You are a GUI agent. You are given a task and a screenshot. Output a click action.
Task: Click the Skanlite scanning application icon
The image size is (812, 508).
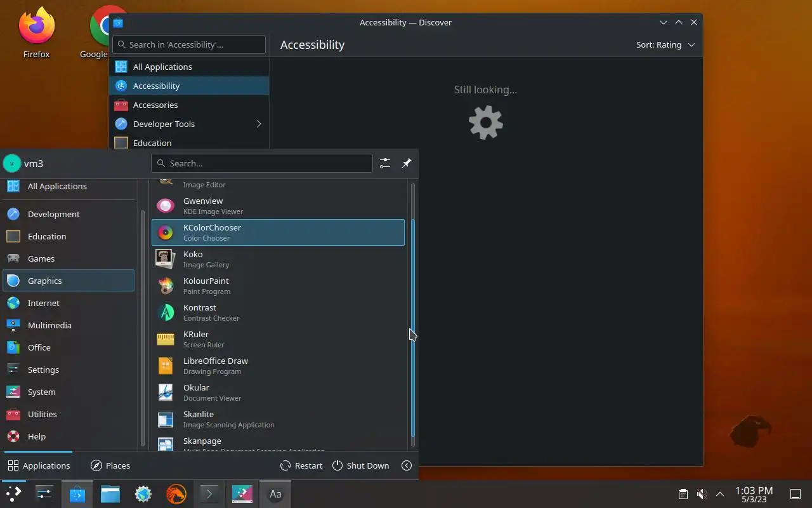pyautogui.click(x=166, y=419)
